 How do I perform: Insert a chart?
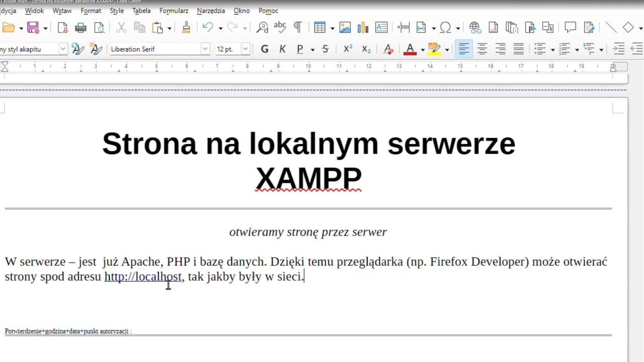[363, 28]
